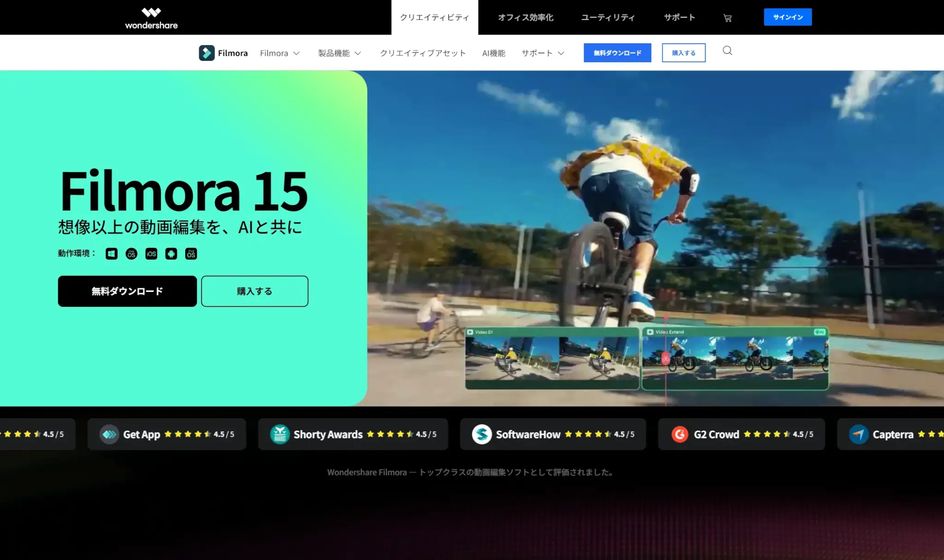Viewport: 944px width, 560px height.
Task: Expand the サポート dropdown in the Filmora navbar
Action: (543, 53)
